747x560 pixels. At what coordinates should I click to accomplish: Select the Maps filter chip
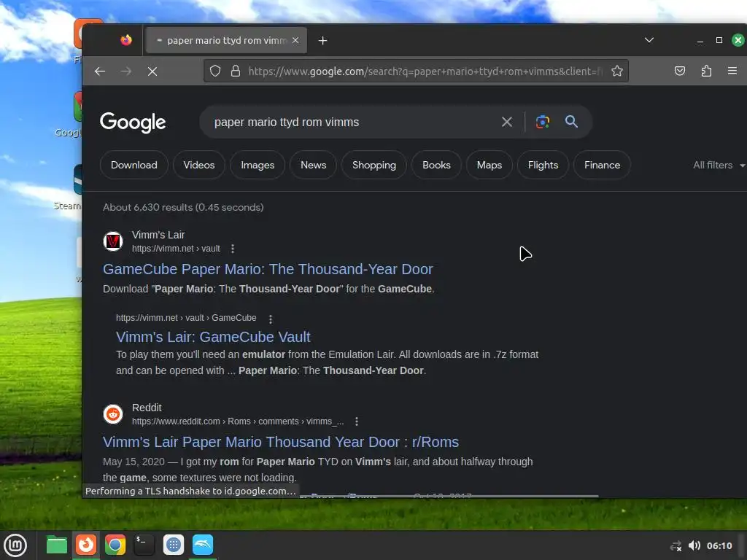(489, 166)
